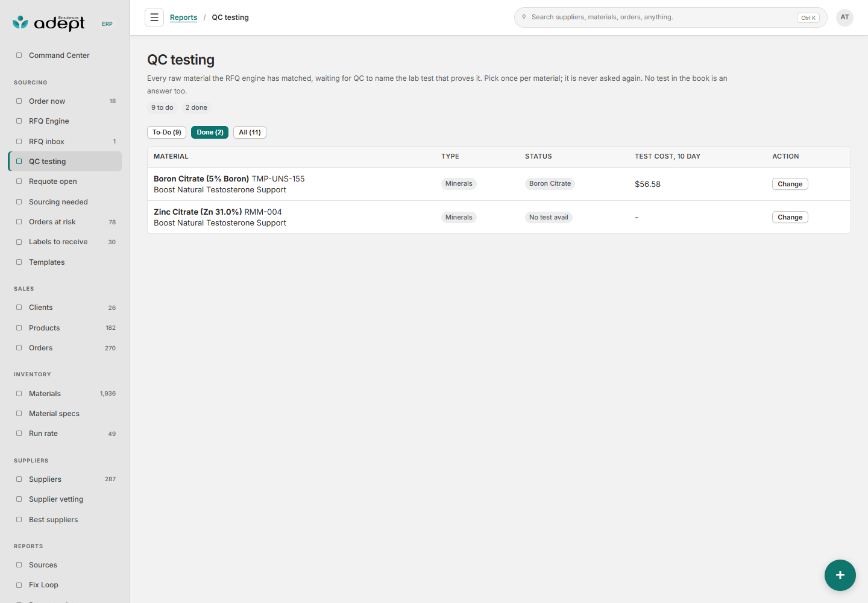Click the RFQ inbox sidebar icon

[19, 142]
